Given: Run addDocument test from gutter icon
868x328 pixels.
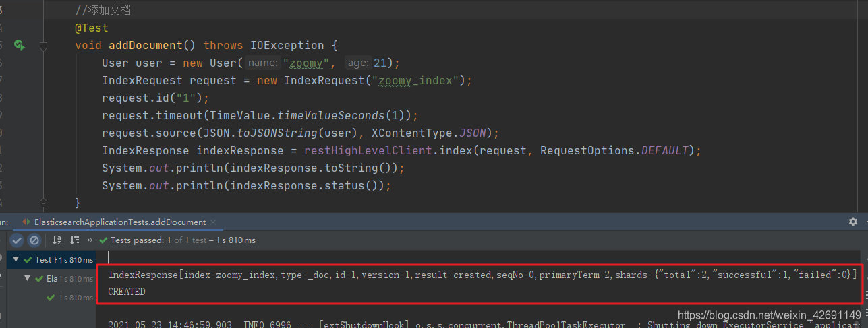Looking at the screenshot, I should [20, 45].
